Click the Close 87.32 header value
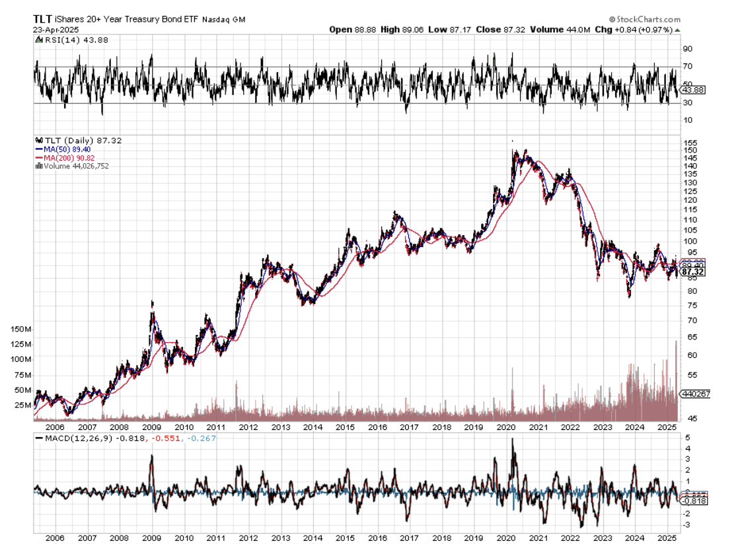The height and width of the screenshot is (560, 740). tap(500, 30)
